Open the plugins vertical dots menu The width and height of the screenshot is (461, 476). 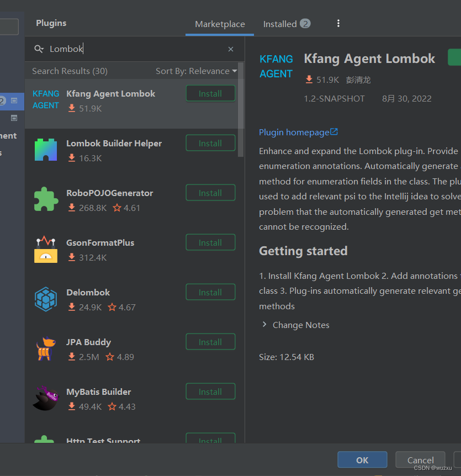pos(338,23)
